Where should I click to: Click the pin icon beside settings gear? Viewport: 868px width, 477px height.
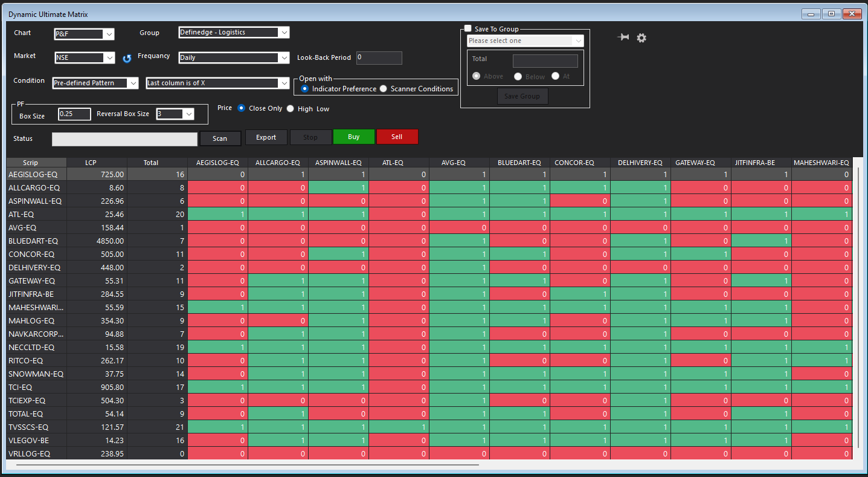(x=623, y=37)
